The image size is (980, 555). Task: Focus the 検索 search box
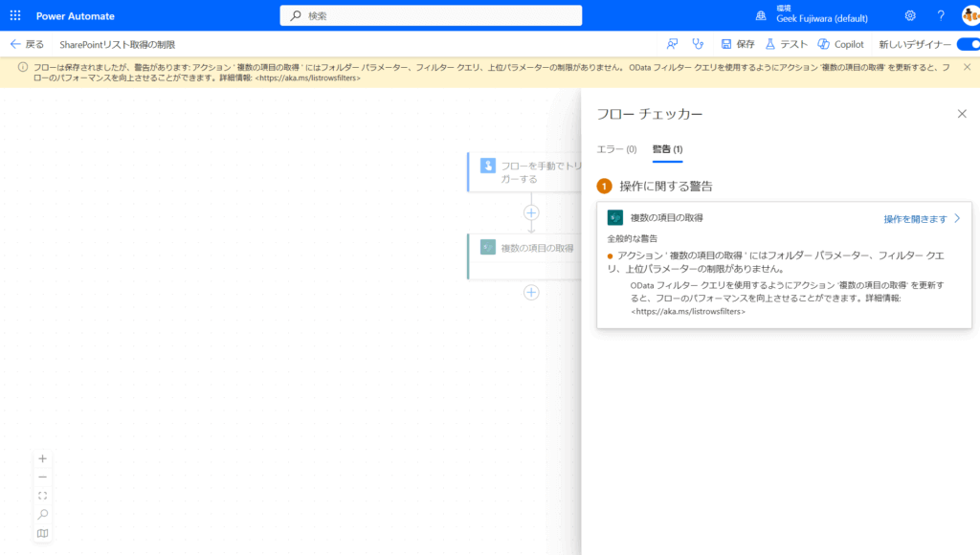[x=431, y=15]
